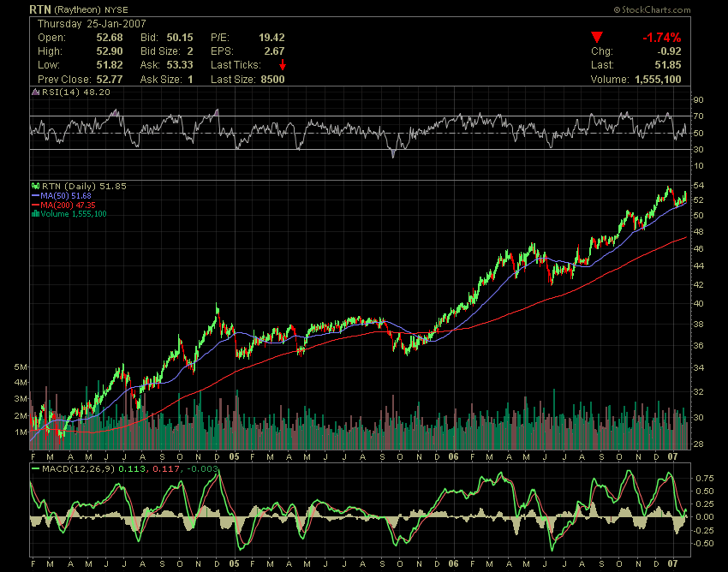Viewport: 728px width, 572px height.
Task: Click the red down triangle beside -1.74%
Action: coord(597,37)
